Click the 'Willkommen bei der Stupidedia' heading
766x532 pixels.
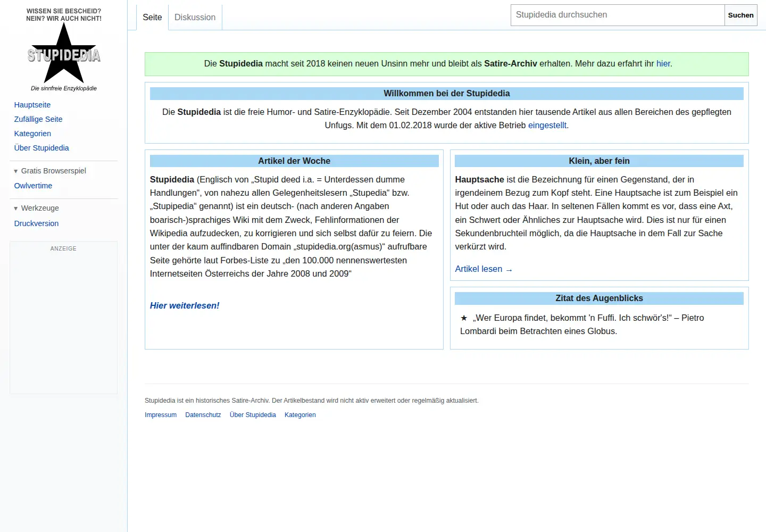coord(447,93)
